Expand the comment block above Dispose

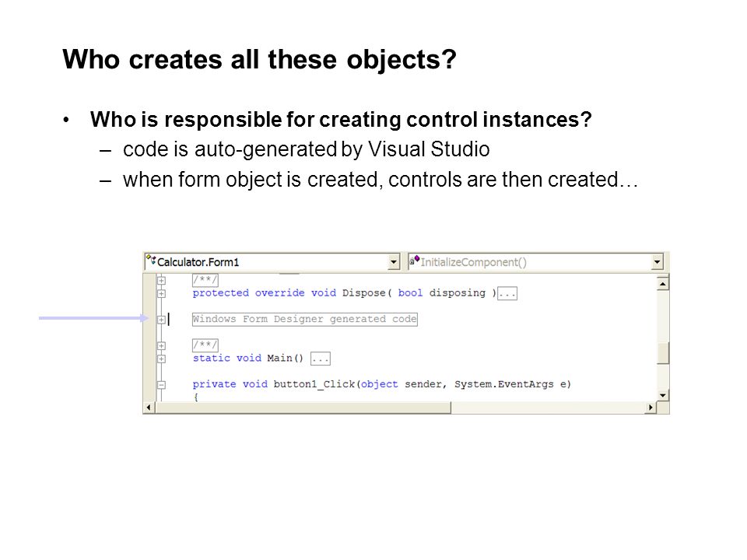pyautogui.click(x=162, y=281)
